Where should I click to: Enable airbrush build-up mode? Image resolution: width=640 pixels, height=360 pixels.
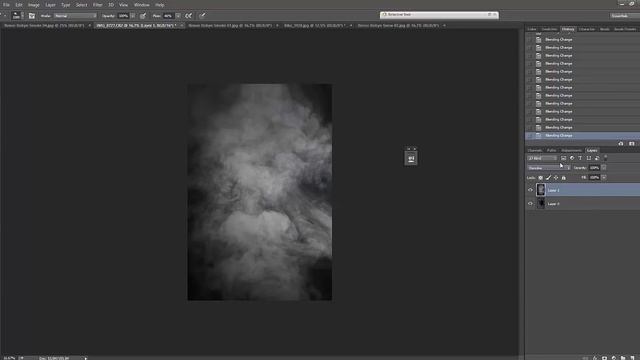click(x=189, y=16)
